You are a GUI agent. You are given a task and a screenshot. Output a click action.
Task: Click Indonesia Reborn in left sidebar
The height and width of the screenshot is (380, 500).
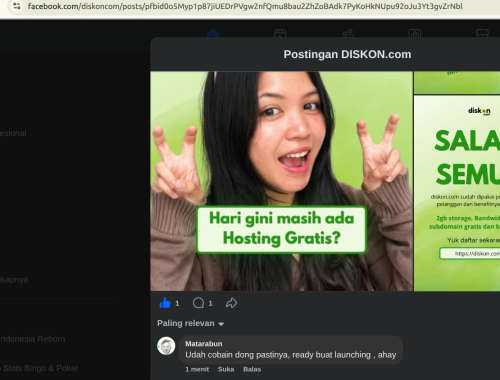pos(32,339)
